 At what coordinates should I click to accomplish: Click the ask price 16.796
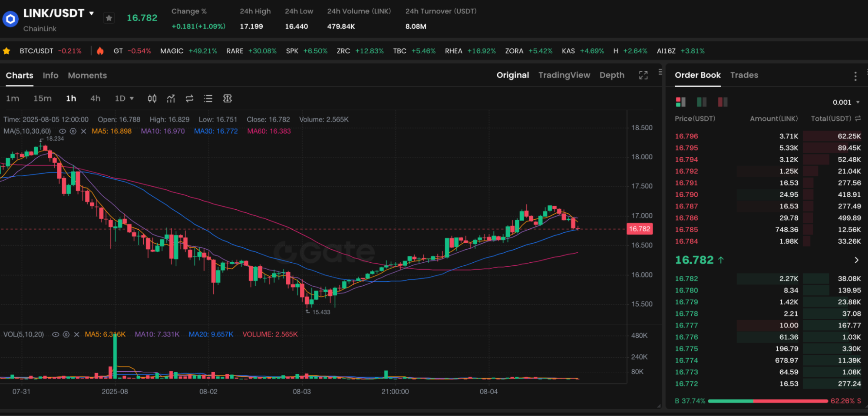click(686, 136)
